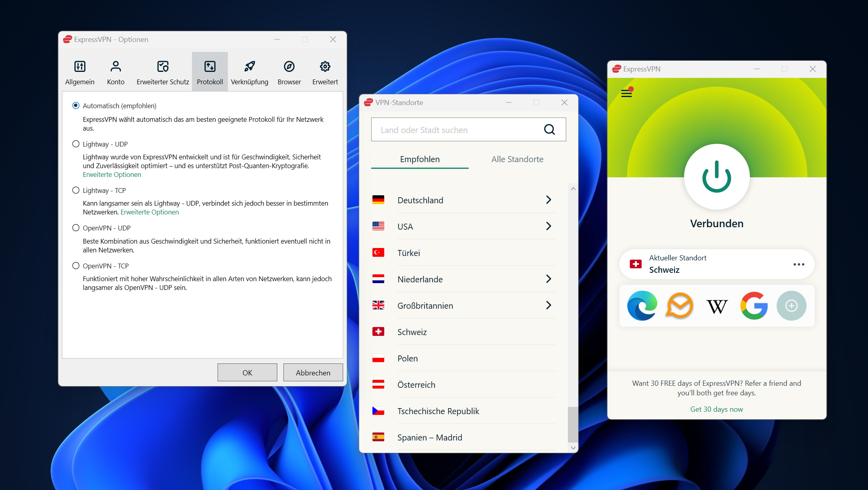Select Polen in the location list
The image size is (868, 490).
(x=464, y=358)
